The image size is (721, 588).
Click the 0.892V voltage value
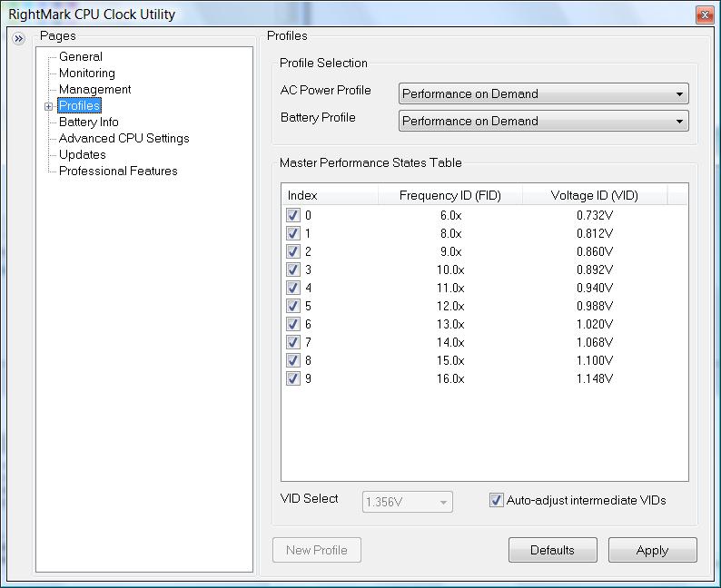point(595,269)
